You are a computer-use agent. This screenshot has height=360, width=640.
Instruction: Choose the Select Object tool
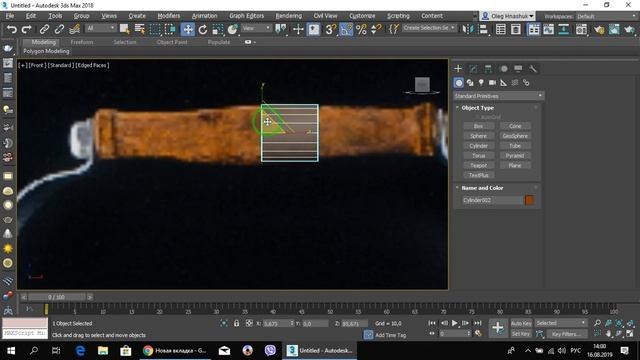click(x=124, y=29)
